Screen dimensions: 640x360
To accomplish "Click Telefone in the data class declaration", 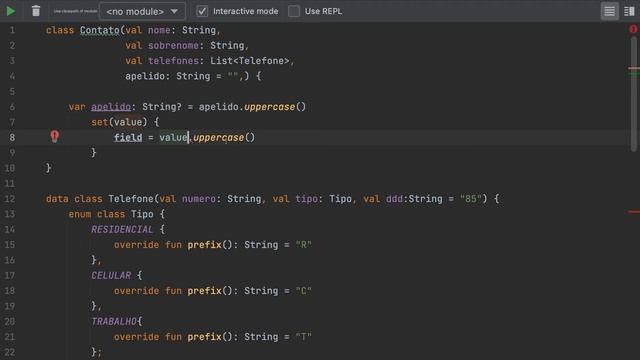I will point(131,199).
